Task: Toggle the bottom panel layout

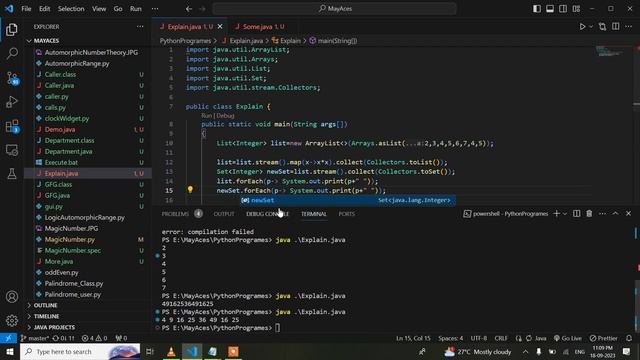Action: pos(550,9)
